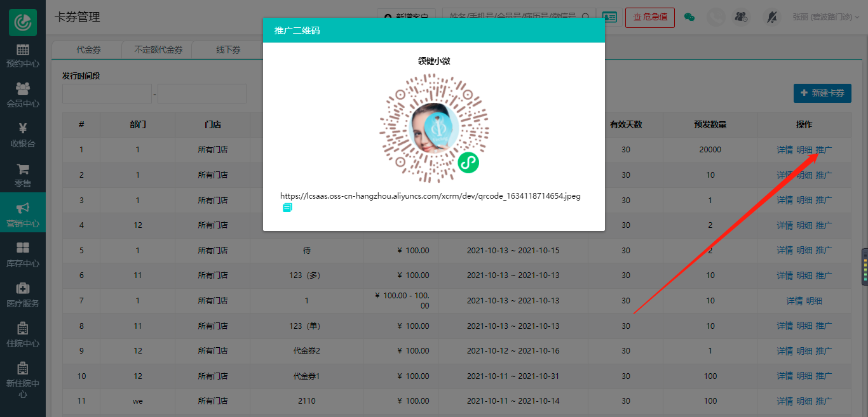Click the WeChat icon in top bar
Image resolution: width=868 pixels, height=417 pixels.
pyautogui.click(x=689, y=17)
